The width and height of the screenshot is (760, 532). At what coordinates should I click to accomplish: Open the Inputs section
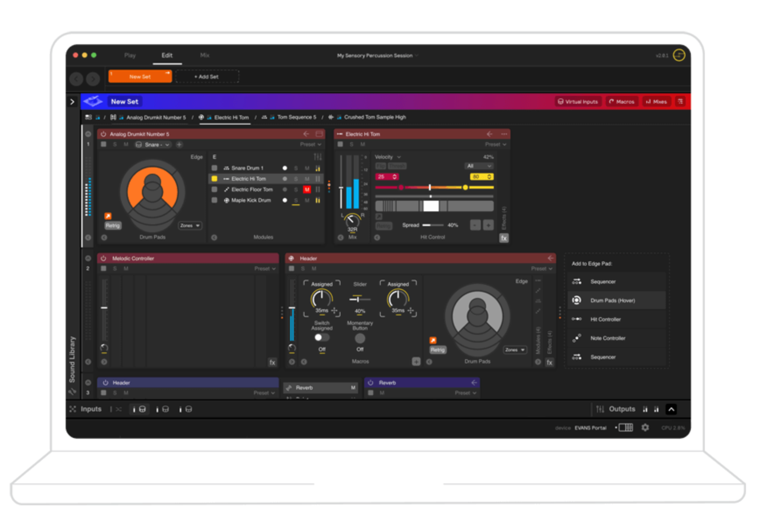tap(91, 409)
